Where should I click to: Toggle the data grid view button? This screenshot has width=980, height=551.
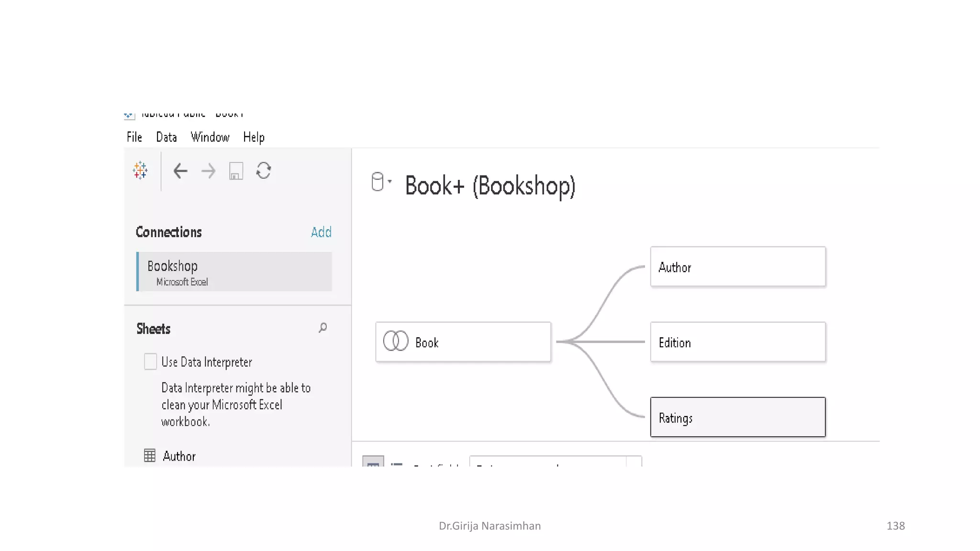(x=373, y=462)
